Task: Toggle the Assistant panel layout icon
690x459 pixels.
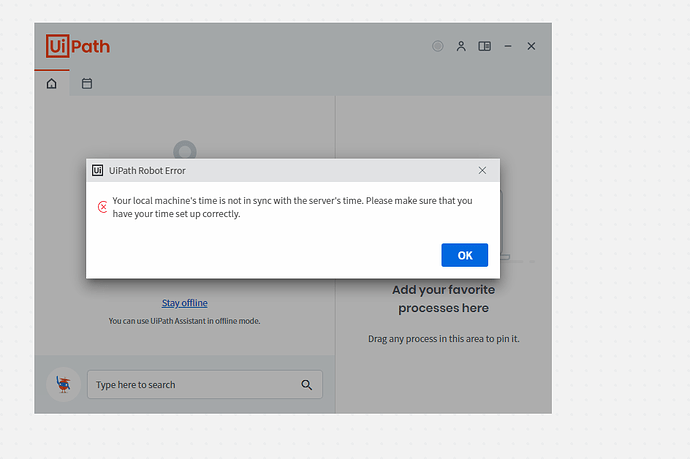Action: pyautogui.click(x=485, y=46)
